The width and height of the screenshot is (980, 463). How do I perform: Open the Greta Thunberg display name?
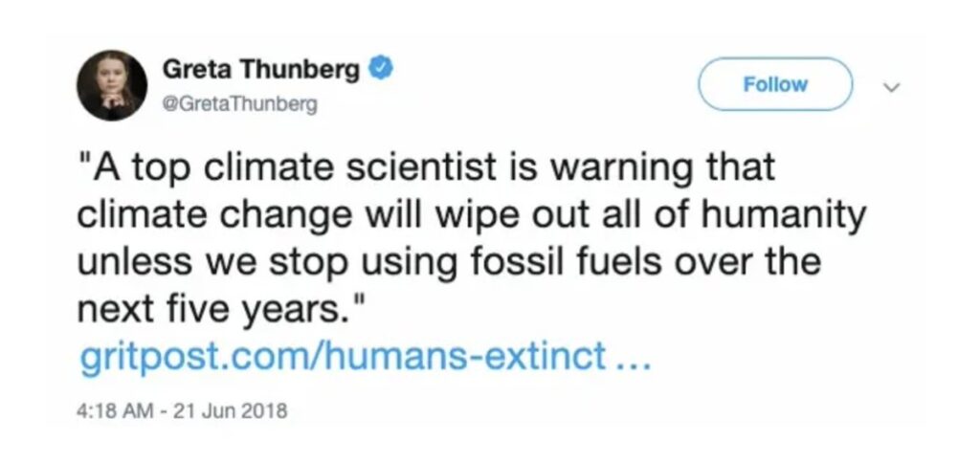(x=260, y=70)
